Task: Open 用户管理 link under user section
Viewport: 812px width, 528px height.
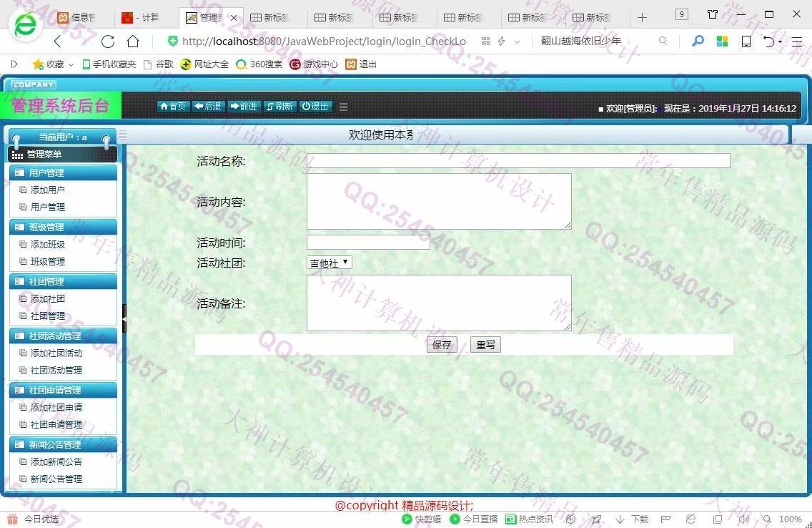Action: [48, 207]
